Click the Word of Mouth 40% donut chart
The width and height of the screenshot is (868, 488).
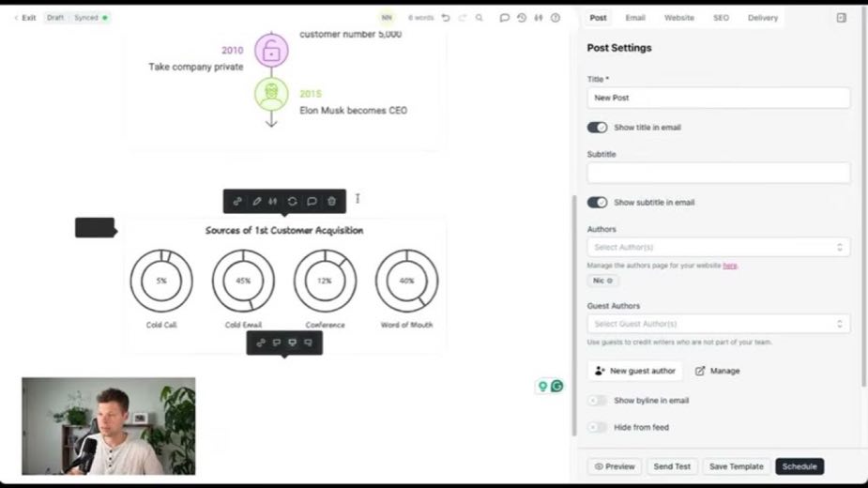406,281
